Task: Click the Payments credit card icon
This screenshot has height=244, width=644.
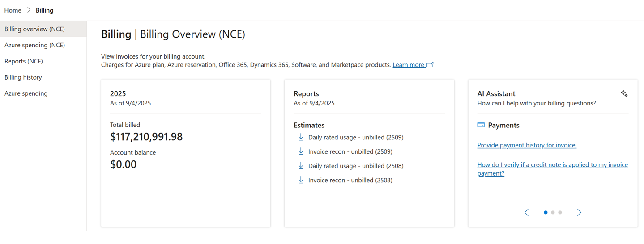Action: coord(481,125)
